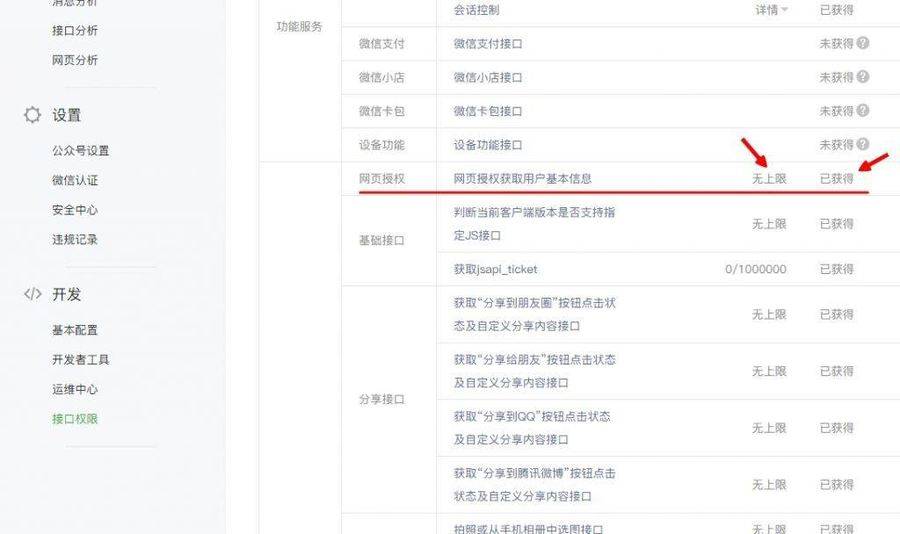Screen dimensions: 900x534
Task: Click the 获取jsapi_ticket interface entry
Action: (495, 269)
